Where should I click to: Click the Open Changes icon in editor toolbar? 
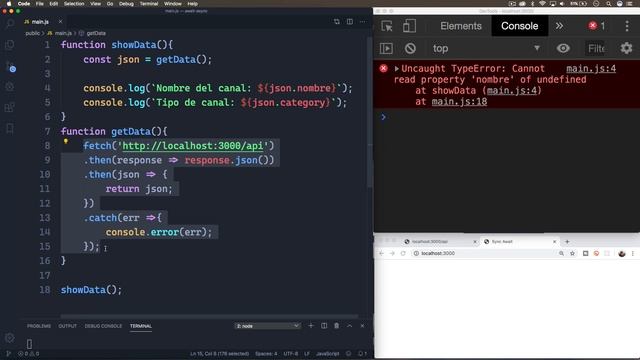pyautogui.click(x=337, y=22)
